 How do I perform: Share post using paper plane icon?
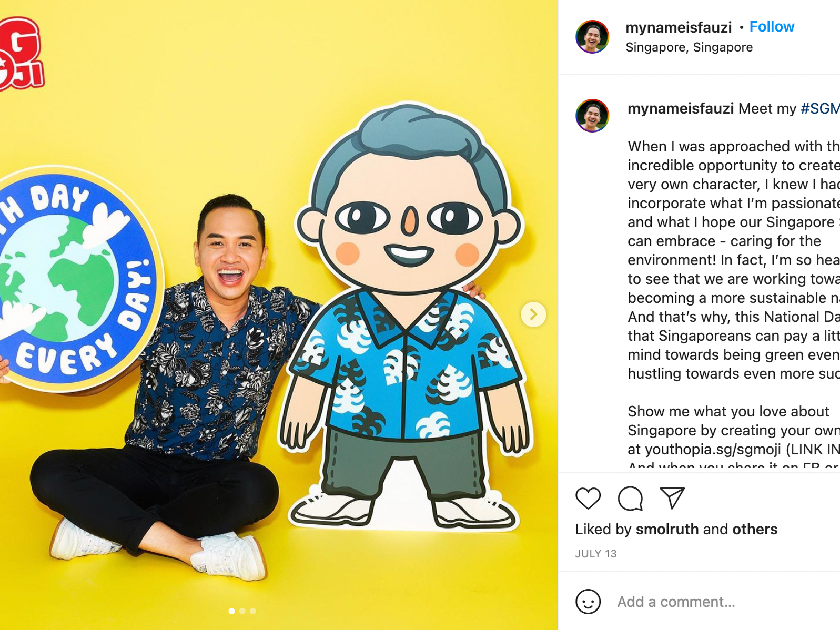[672, 498]
